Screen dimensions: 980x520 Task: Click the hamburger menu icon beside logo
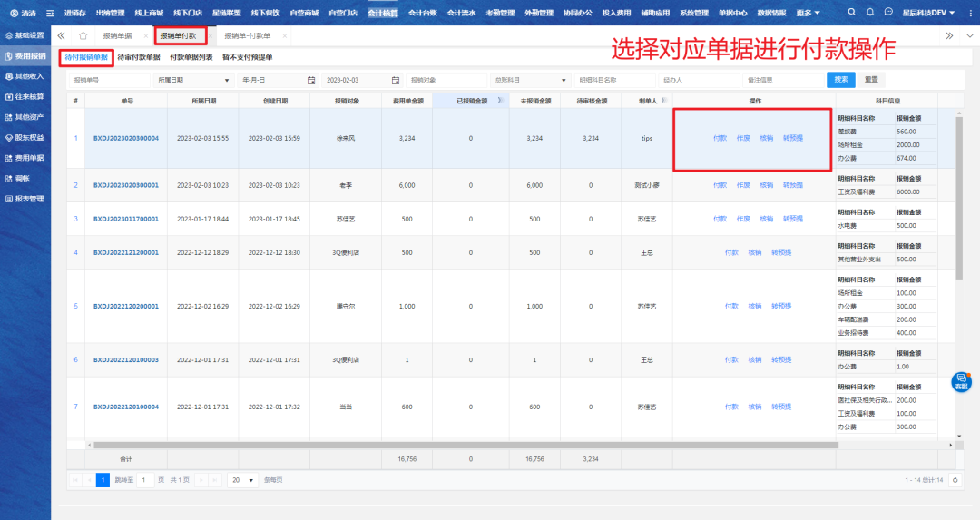pyautogui.click(x=50, y=13)
